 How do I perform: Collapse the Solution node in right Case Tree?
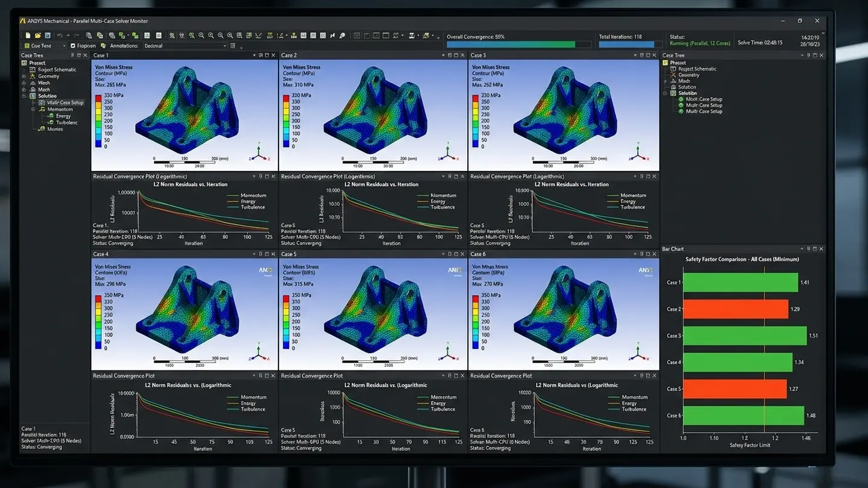pyautogui.click(x=666, y=93)
